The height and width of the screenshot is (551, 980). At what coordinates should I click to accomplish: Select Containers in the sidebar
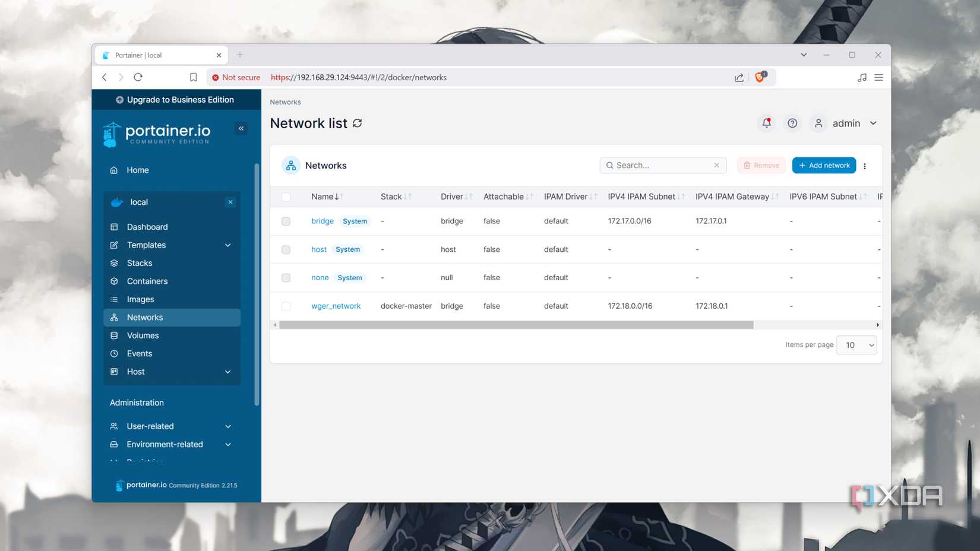click(x=147, y=281)
